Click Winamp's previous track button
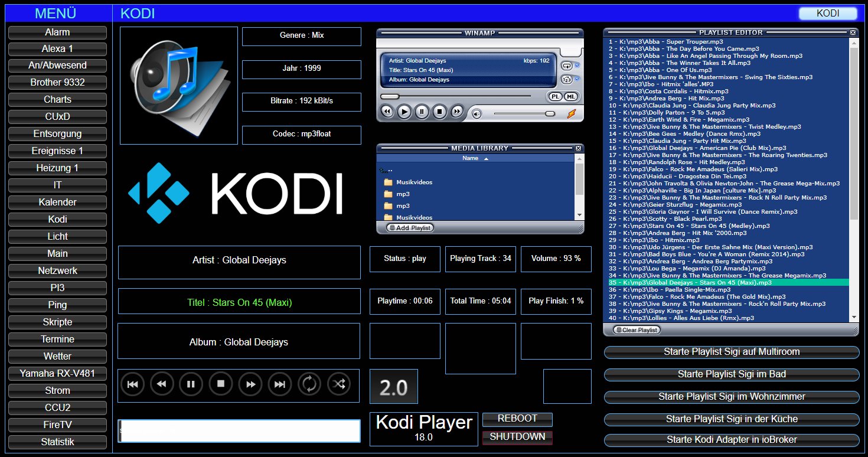868x457 pixels. click(x=387, y=112)
